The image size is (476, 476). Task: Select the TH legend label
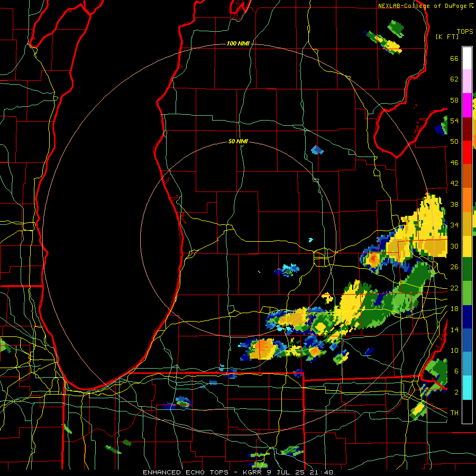click(x=454, y=413)
